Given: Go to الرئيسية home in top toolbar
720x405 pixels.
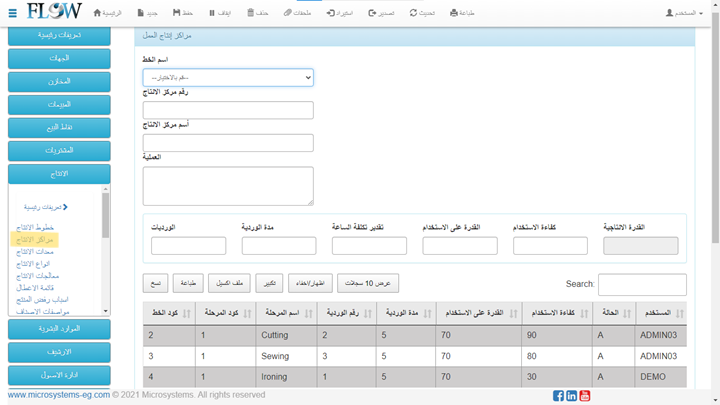Looking at the screenshot, I should [x=108, y=13].
